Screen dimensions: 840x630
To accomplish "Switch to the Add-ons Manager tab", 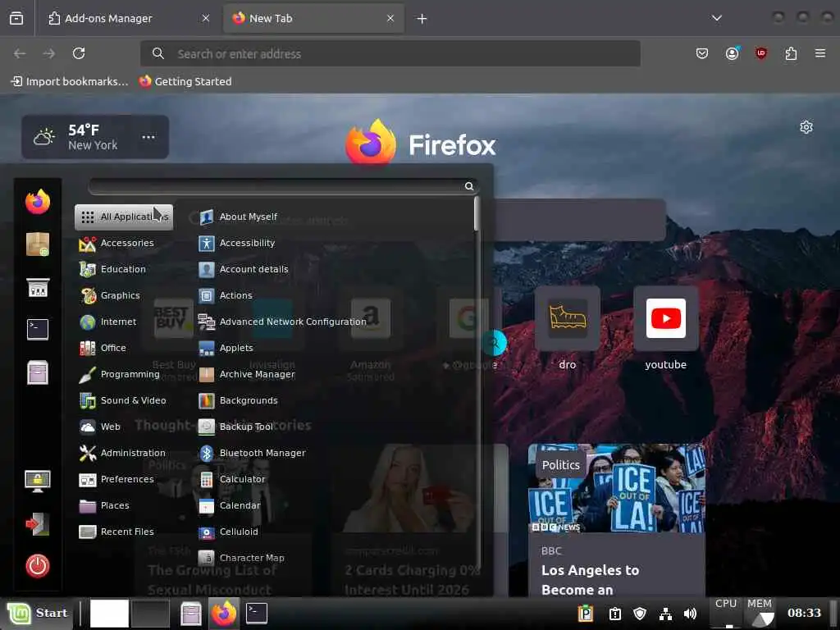I will coord(129,18).
